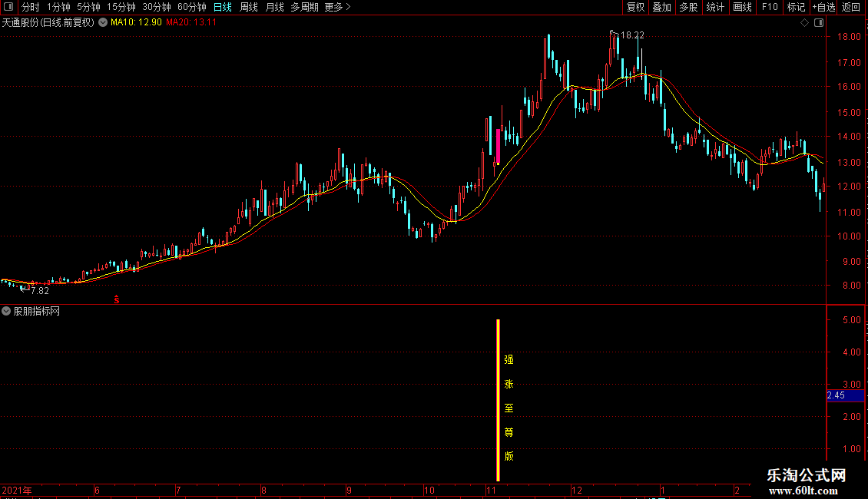Click 叠加 overlay button
The height and width of the screenshot is (499, 868).
[x=662, y=7]
